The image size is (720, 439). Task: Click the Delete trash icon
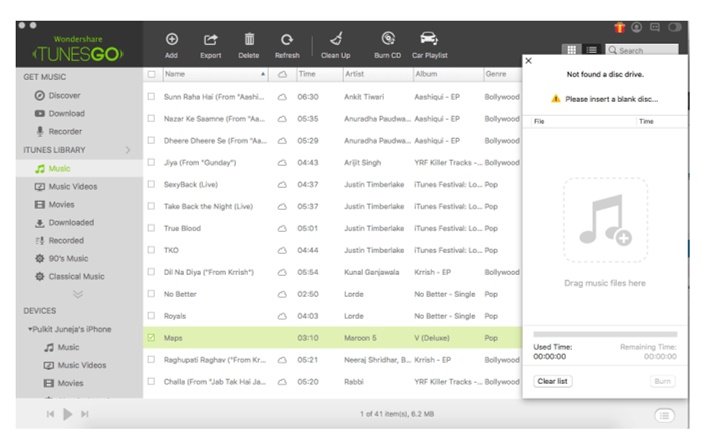[249, 39]
